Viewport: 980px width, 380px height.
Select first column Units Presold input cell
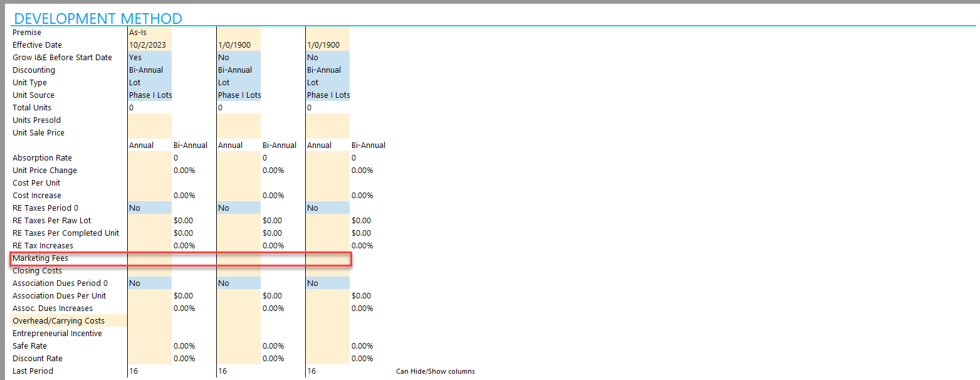coord(149,120)
